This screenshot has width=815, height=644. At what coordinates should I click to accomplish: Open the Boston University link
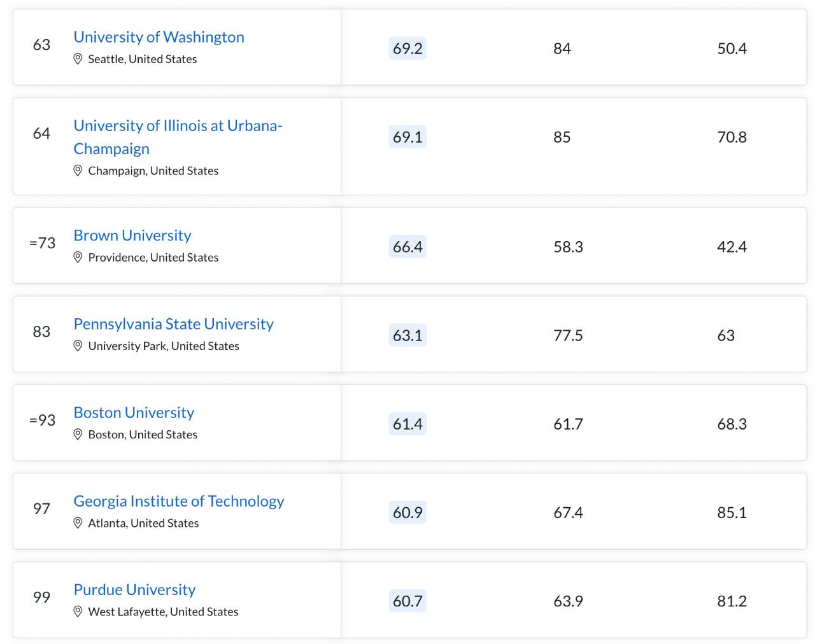pyautogui.click(x=134, y=412)
